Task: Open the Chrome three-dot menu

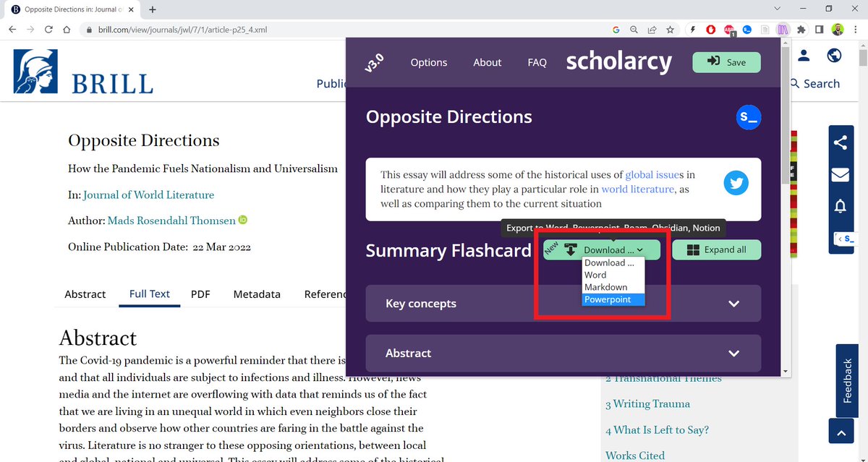Action: pyautogui.click(x=856, y=30)
